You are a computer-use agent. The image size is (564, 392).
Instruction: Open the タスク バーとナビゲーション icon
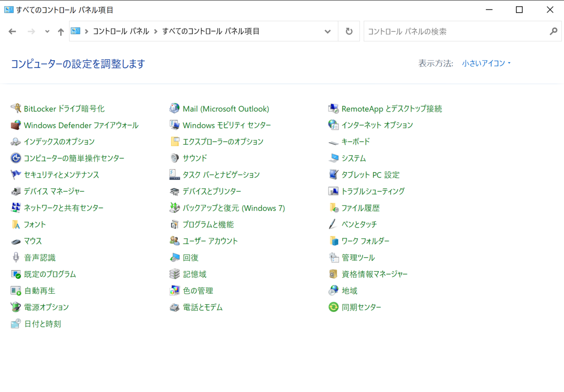(x=175, y=175)
